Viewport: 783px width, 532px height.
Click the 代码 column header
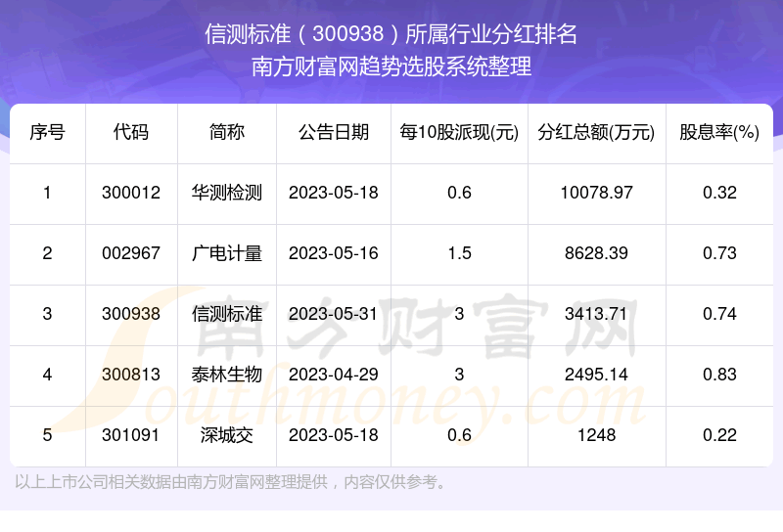click(x=131, y=132)
